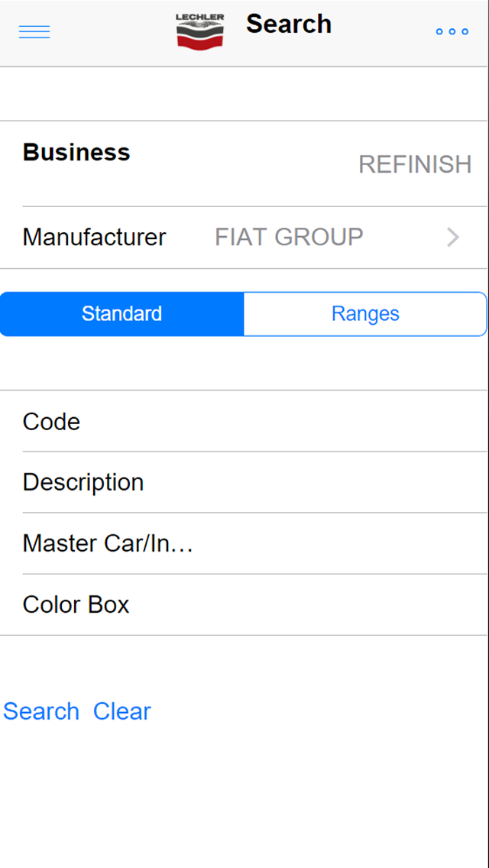The image size is (489, 868).
Task: Expand the Manufacturer selection chevron
Action: coord(452,237)
